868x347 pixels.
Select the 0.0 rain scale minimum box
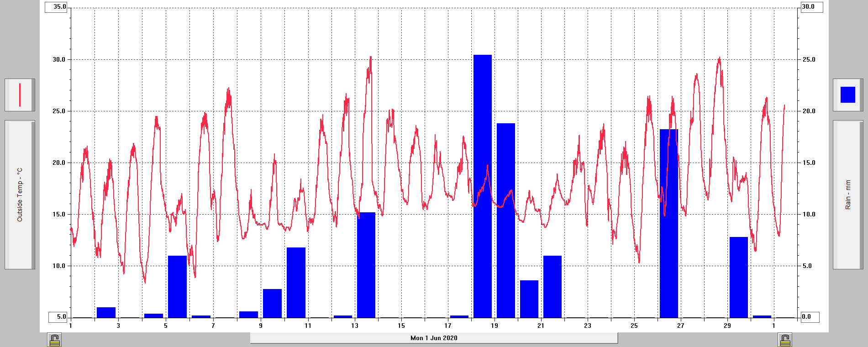pos(810,316)
